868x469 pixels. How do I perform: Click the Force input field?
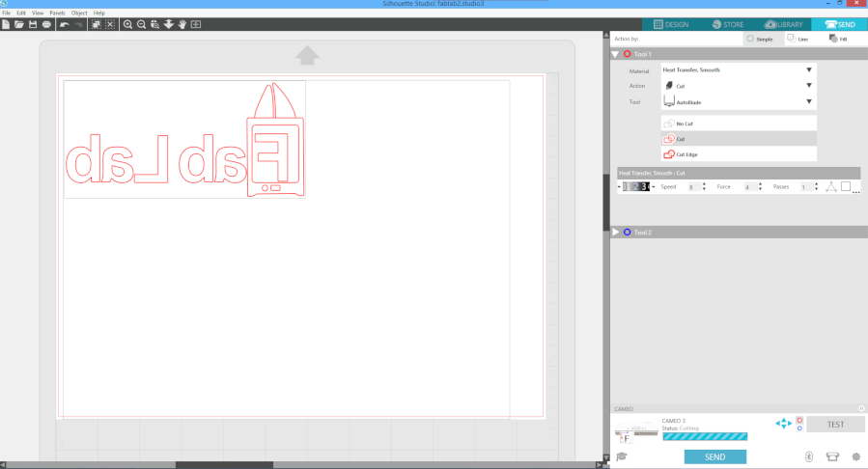[749, 187]
